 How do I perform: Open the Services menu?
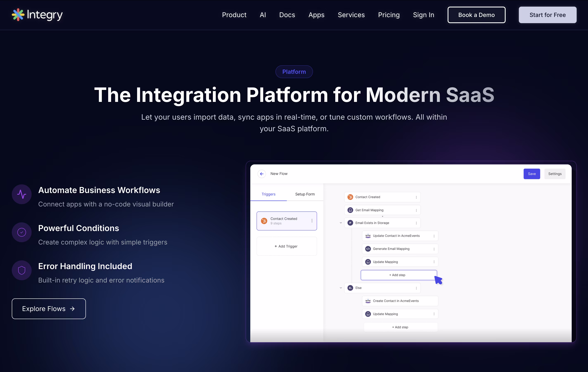click(351, 15)
